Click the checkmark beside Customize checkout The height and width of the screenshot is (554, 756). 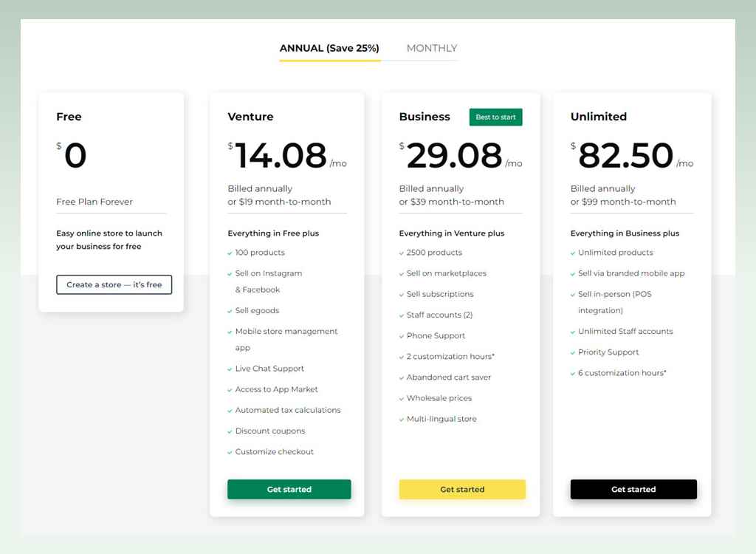pos(230,452)
